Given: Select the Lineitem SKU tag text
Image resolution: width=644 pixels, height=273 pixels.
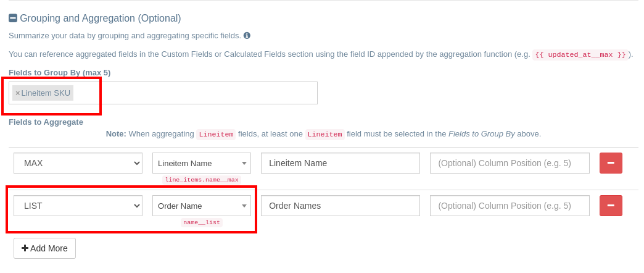Looking at the screenshot, I should [46, 93].
